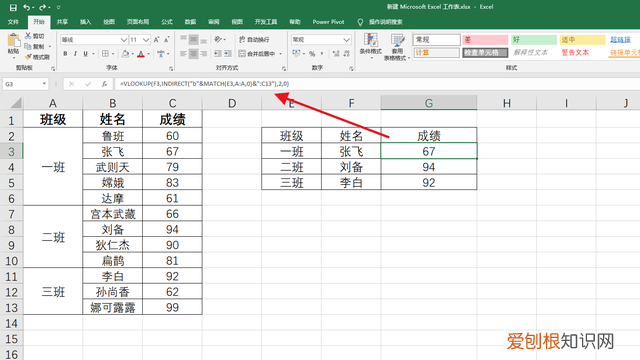Toggle Middle Align button
The width and height of the screenshot is (640, 360).
point(193,39)
